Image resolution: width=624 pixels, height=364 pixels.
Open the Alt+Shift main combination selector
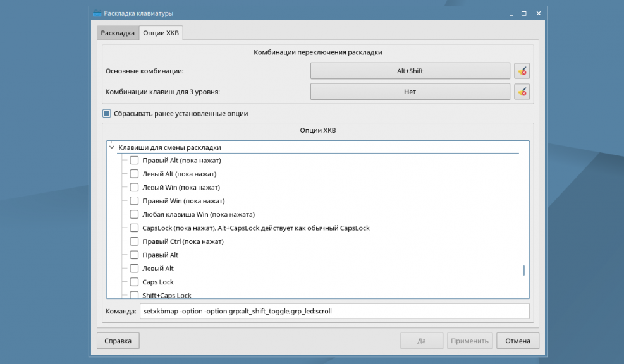click(x=410, y=71)
